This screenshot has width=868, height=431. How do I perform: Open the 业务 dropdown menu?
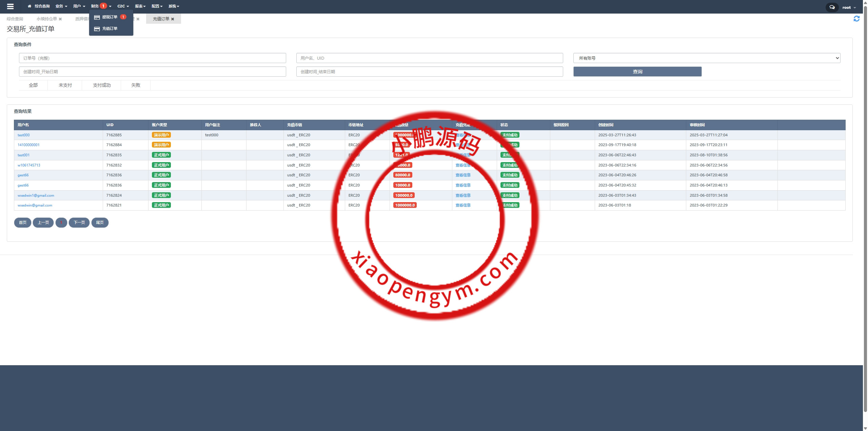point(61,6)
